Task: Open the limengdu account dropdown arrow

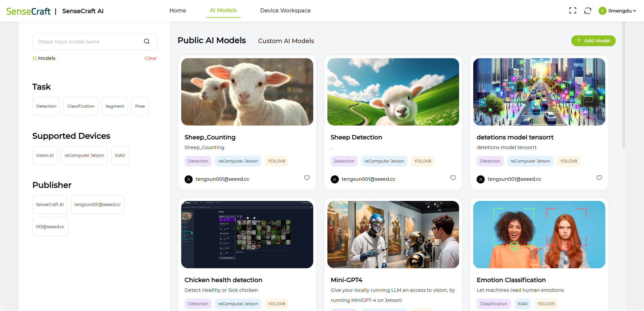Action: tap(635, 11)
